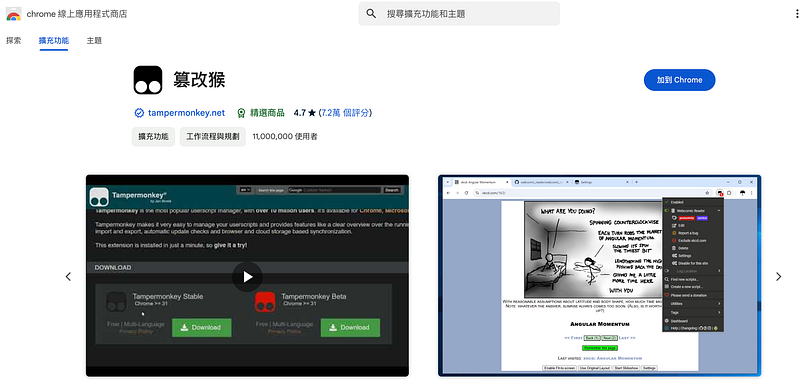
Task: Click the search magnifier icon
Action: tap(371, 14)
